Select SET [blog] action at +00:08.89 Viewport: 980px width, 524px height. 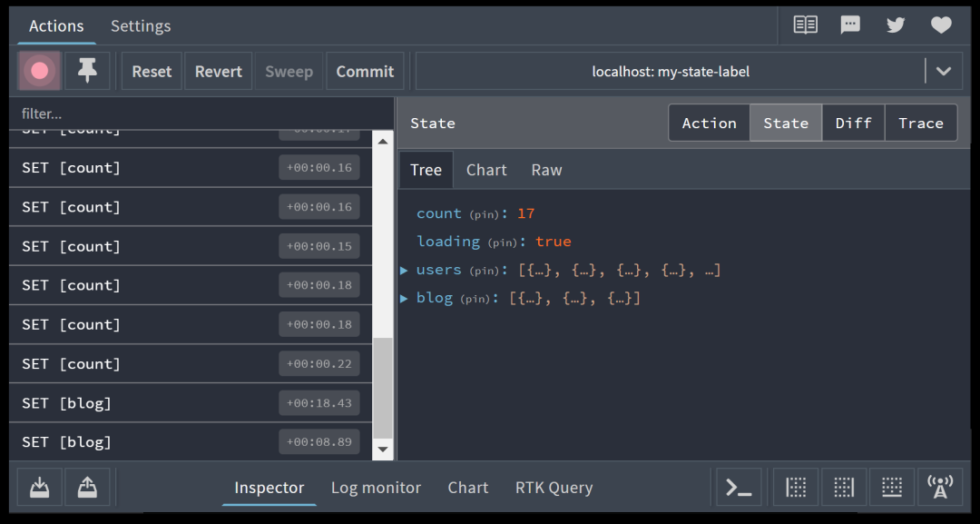191,441
